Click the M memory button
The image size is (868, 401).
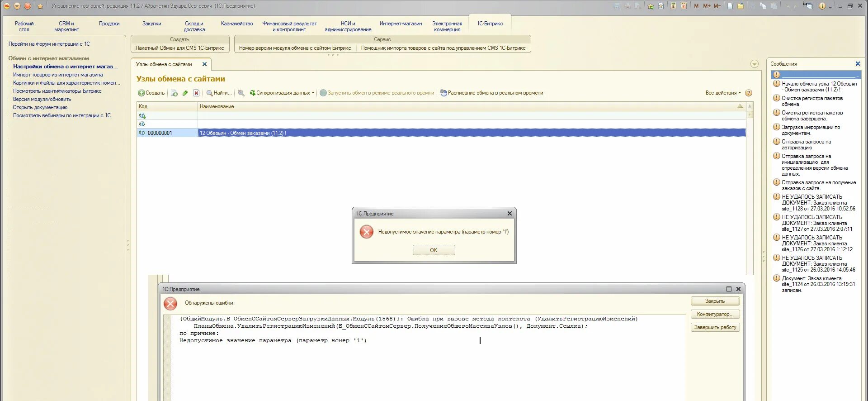[x=696, y=6]
